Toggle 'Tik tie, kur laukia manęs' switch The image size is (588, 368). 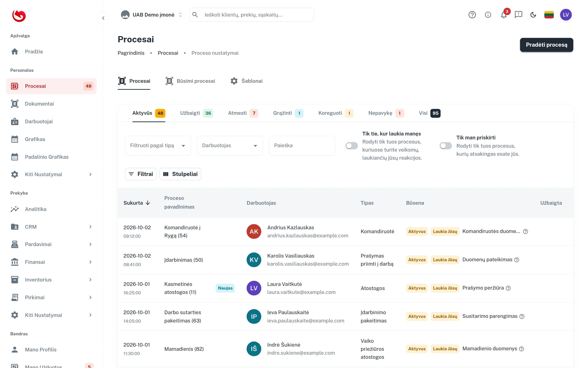click(351, 146)
